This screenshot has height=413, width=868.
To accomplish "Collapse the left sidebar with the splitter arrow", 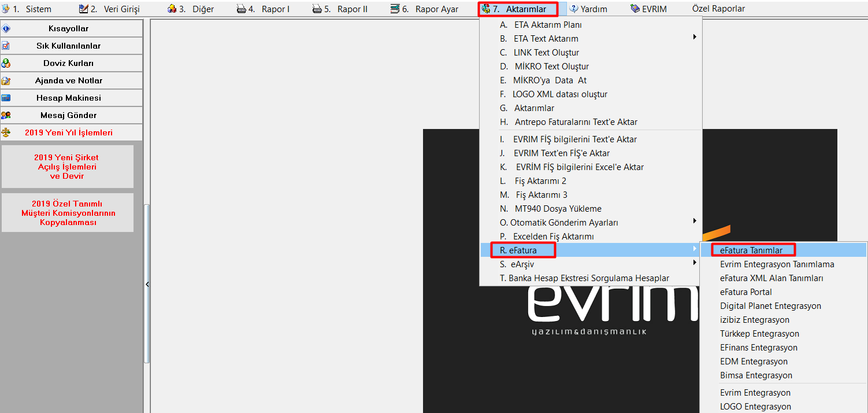I will click(x=147, y=284).
